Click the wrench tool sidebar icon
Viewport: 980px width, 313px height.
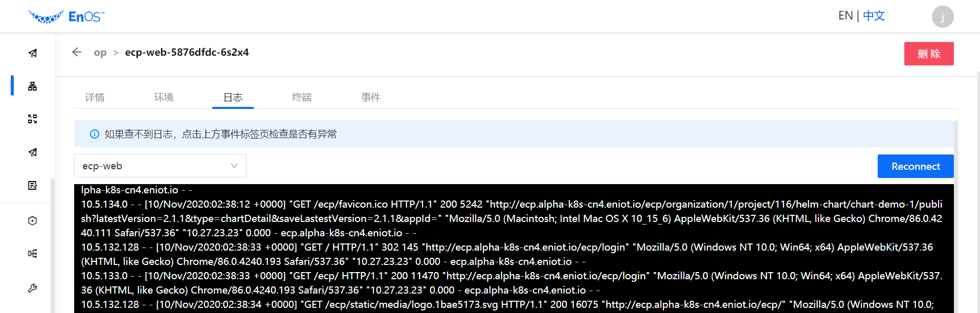(x=33, y=288)
